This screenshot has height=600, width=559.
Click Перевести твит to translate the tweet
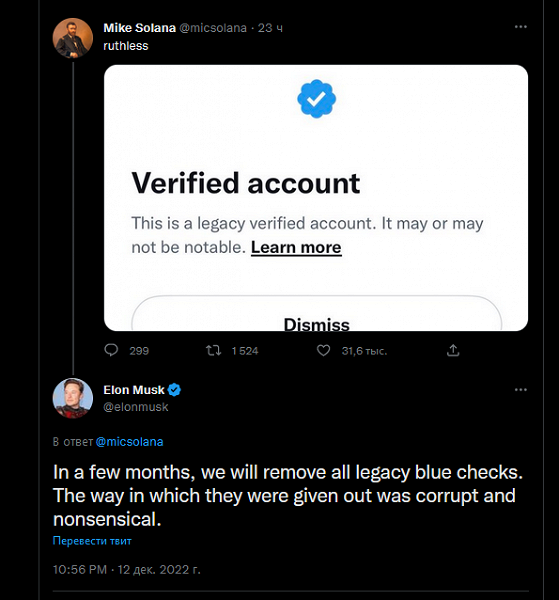(x=92, y=541)
